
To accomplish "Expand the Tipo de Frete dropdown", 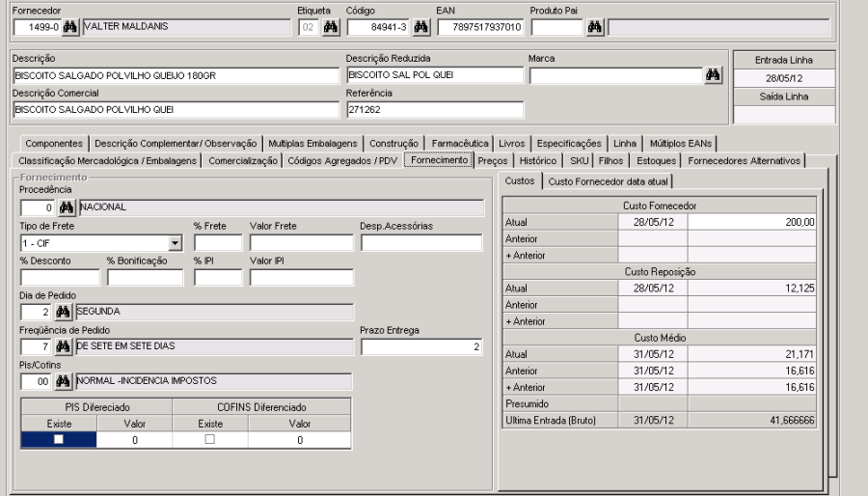I will pos(175,242).
